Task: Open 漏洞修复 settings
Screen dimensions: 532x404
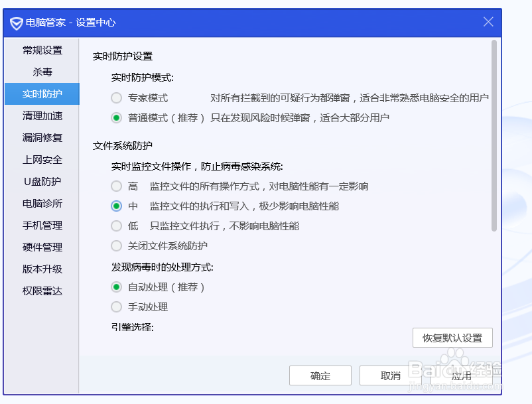Action: (42, 138)
